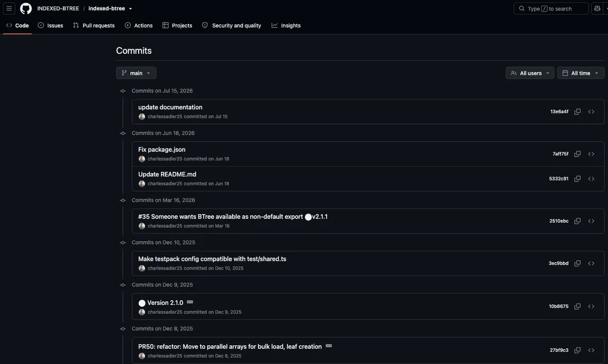
Task: Open the Insights tab
Action: (x=286, y=25)
